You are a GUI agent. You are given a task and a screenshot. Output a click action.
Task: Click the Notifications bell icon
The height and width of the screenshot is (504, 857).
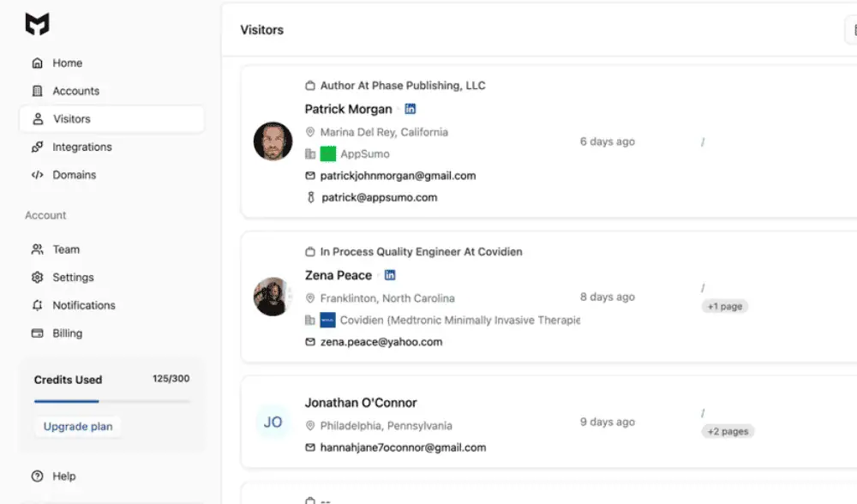click(37, 305)
